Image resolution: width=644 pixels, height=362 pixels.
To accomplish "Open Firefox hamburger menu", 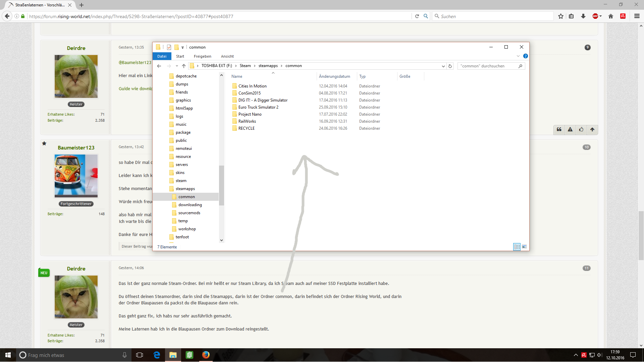I will click(637, 16).
